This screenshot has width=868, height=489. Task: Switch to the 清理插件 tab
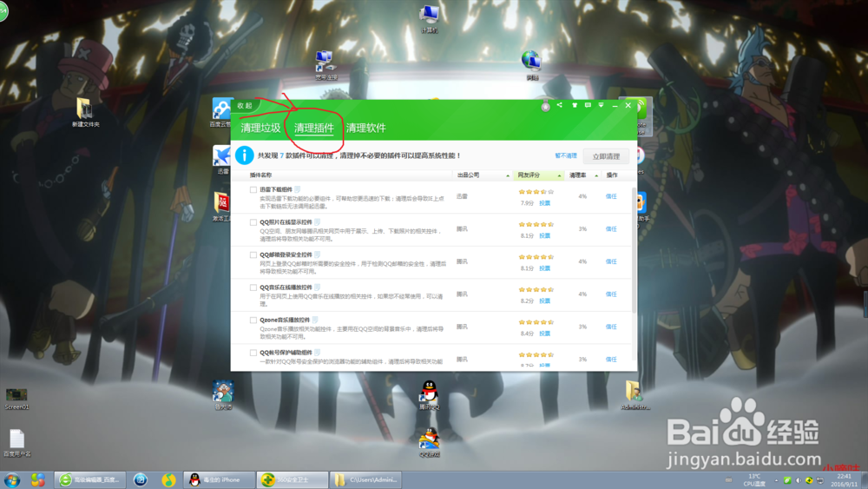pyautogui.click(x=314, y=128)
